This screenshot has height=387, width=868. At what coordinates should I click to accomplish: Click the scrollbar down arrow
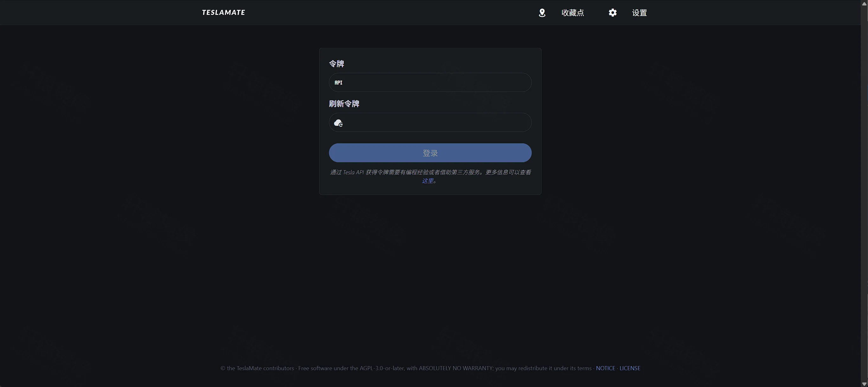point(864,384)
